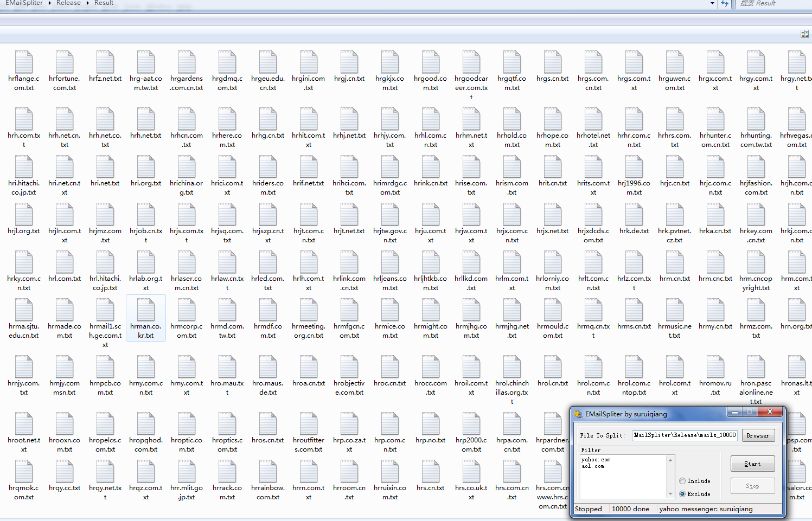812x521 pixels.
Task: Click the "10000 done" status text
Action: point(630,509)
